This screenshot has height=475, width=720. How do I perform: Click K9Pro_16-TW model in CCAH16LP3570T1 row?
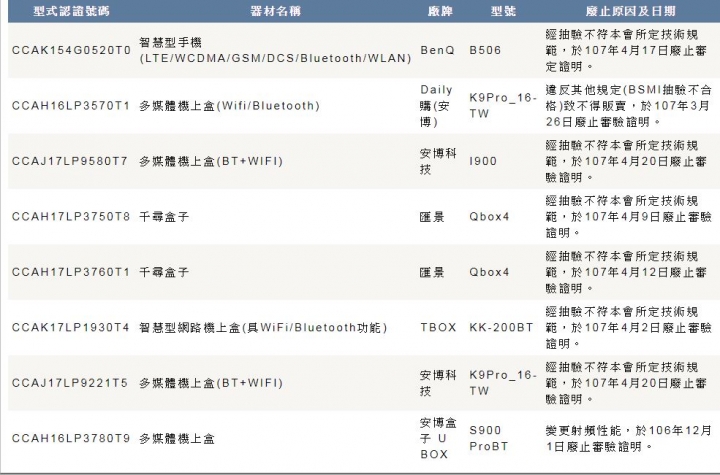pos(503,106)
